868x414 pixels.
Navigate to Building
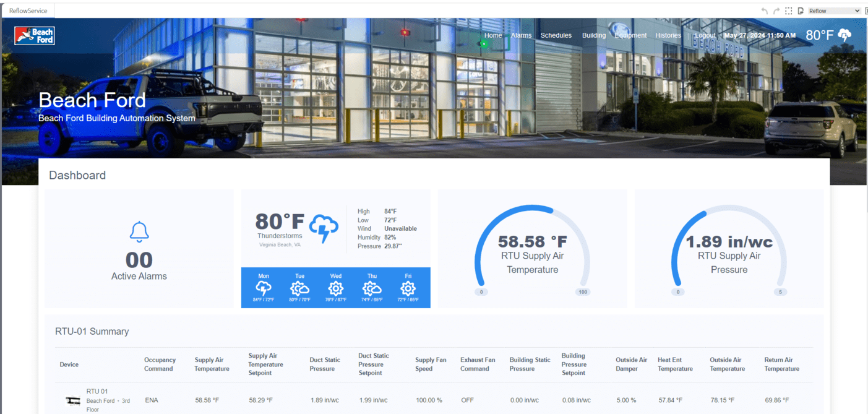point(594,35)
